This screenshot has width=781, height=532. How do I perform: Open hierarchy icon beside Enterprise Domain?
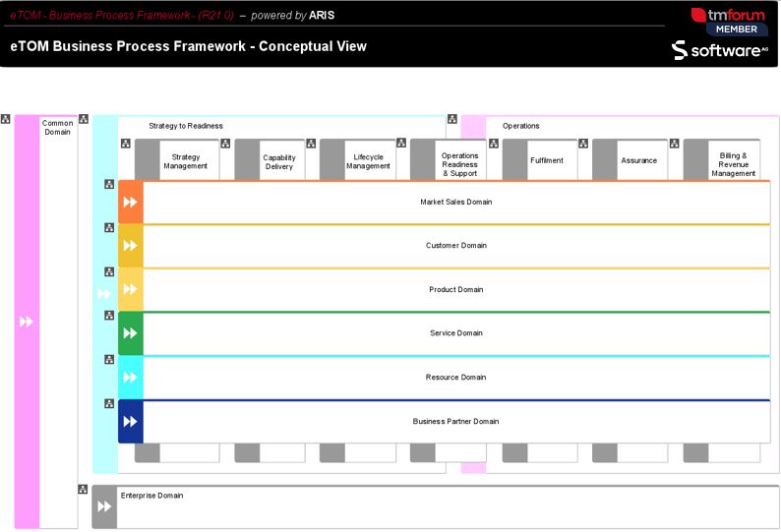pyautogui.click(x=84, y=489)
